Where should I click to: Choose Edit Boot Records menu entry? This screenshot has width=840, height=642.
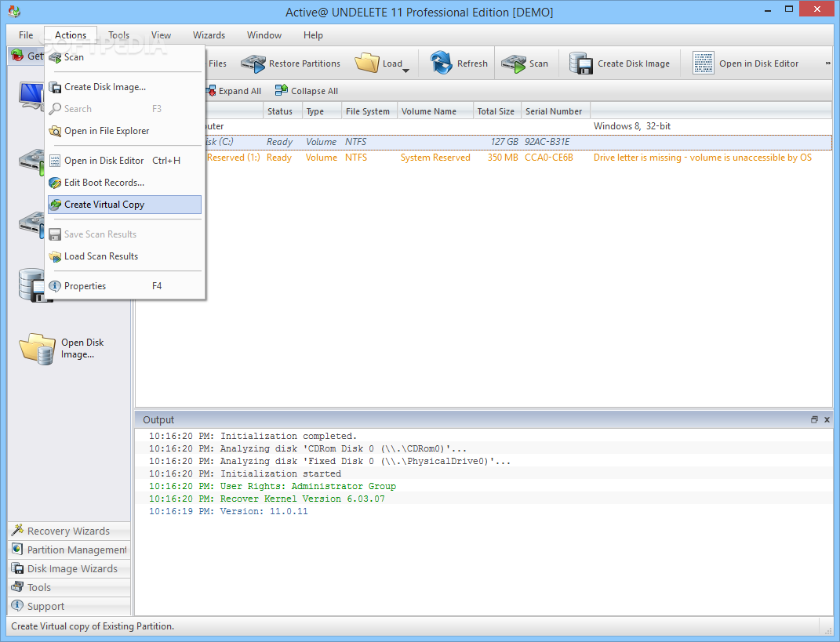(125, 183)
